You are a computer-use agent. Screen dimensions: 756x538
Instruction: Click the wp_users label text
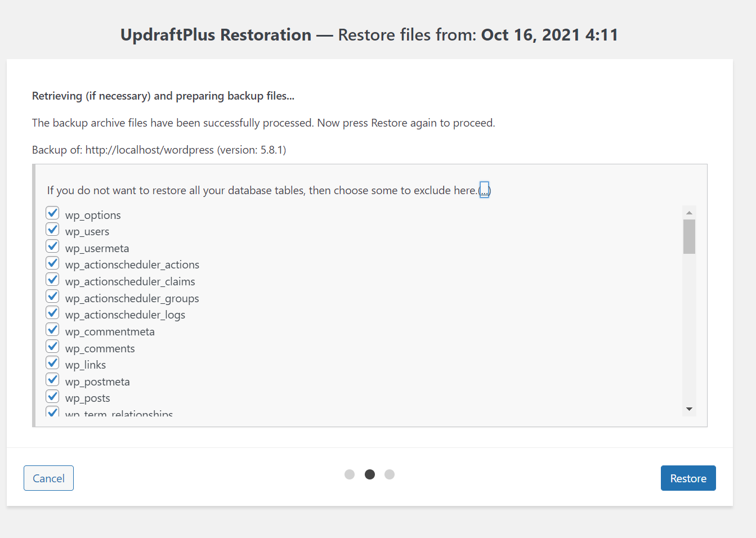coord(87,231)
